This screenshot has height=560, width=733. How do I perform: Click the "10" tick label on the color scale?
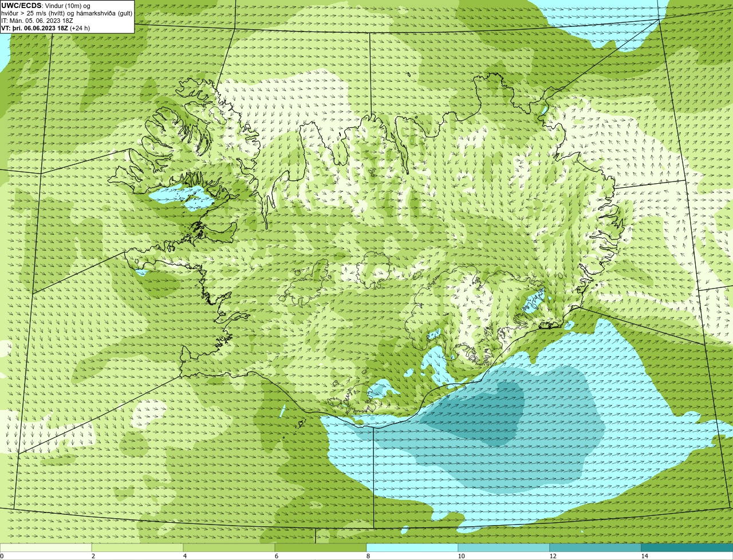461,556
